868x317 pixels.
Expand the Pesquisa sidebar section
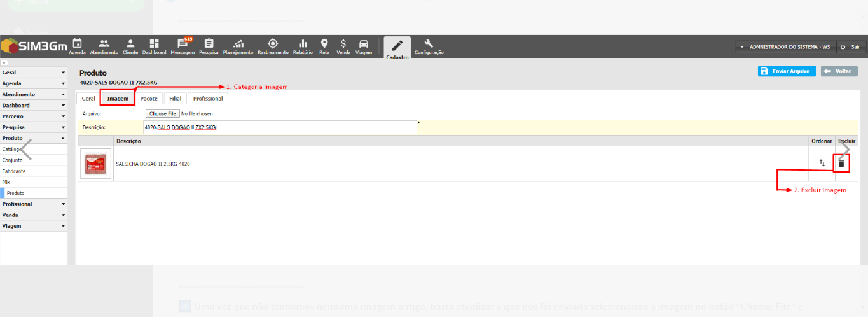click(x=34, y=127)
